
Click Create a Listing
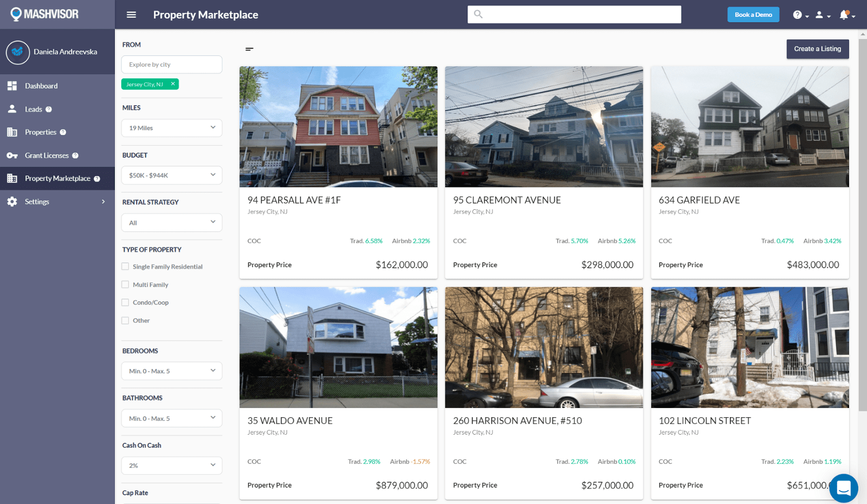point(817,49)
